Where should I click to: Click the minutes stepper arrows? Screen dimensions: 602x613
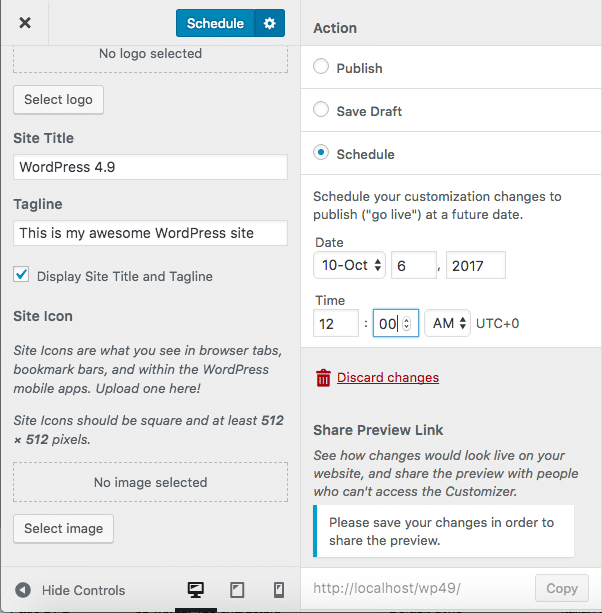[406, 323]
